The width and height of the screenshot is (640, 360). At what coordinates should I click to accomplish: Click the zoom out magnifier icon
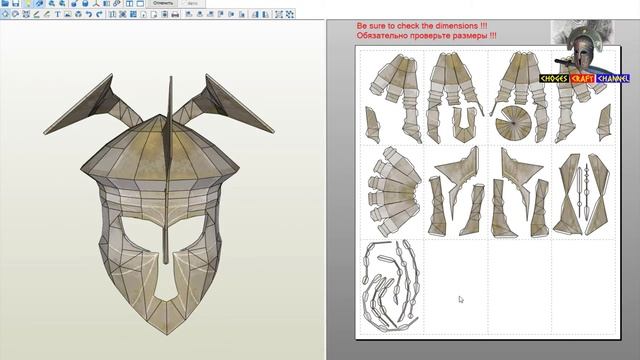tap(62, 3)
